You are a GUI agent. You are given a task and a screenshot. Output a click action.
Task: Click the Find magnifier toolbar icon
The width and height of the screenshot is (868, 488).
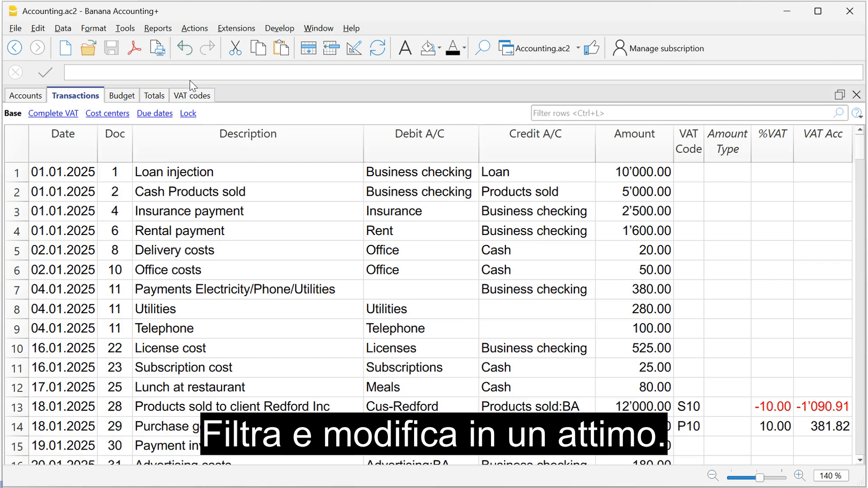coord(482,48)
